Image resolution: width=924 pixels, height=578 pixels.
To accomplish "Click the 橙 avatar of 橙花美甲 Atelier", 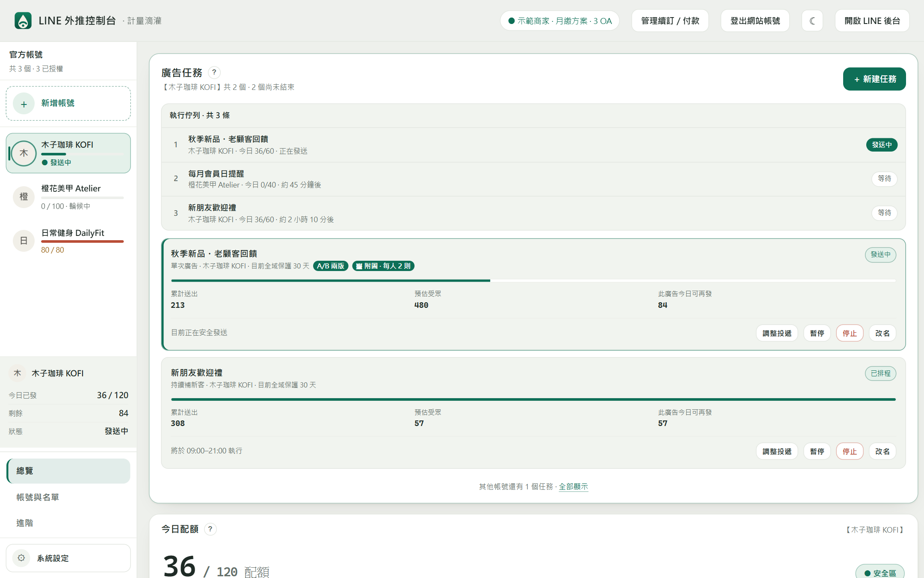I will (x=24, y=197).
